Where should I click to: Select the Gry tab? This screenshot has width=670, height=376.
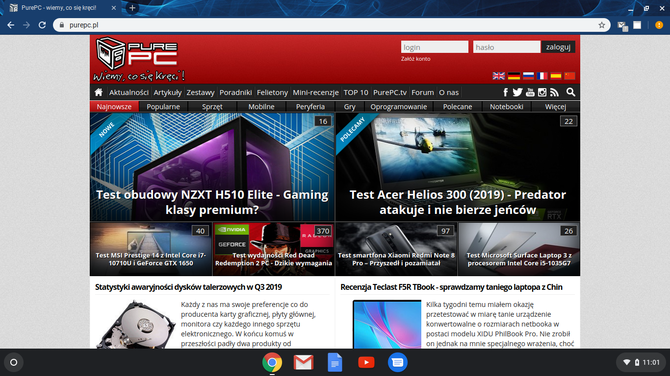click(x=350, y=106)
